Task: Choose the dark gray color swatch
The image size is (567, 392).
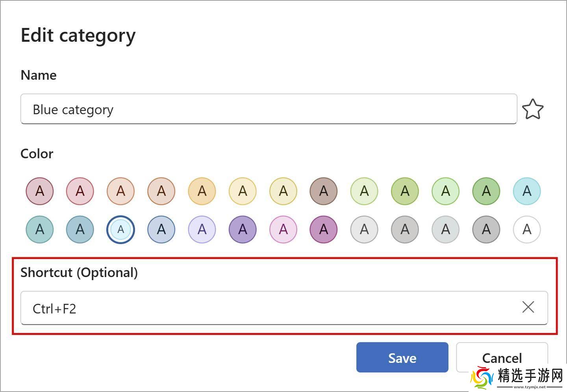Action: click(x=486, y=229)
